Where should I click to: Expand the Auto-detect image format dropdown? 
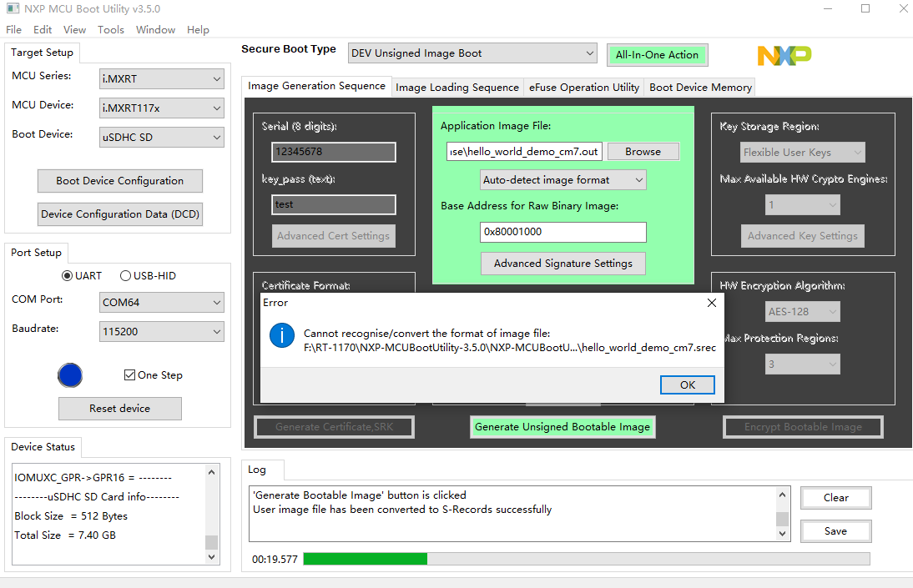point(563,180)
